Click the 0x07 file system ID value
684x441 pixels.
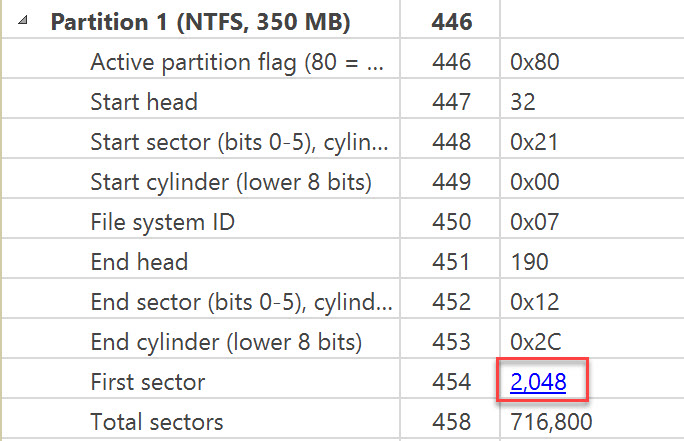pyautogui.click(x=534, y=222)
